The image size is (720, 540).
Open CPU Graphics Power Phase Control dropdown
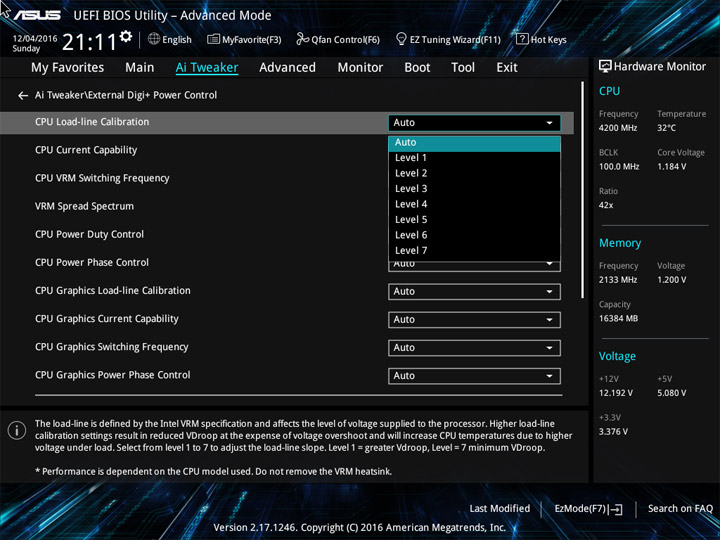pyautogui.click(x=474, y=376)
